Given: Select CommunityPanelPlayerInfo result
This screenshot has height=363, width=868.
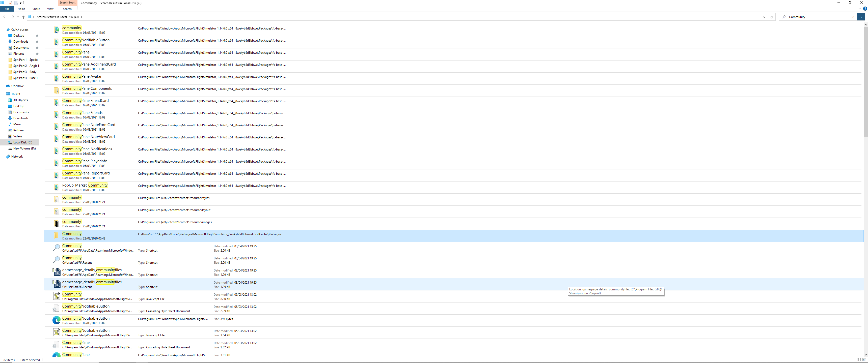Looking at the screenshot, I should 453,163.
